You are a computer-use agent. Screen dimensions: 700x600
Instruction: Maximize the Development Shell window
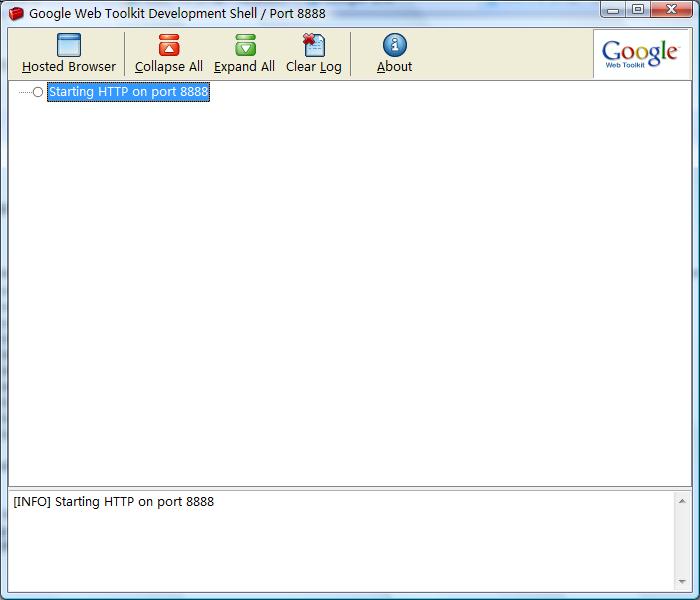[x=638, y=9]
